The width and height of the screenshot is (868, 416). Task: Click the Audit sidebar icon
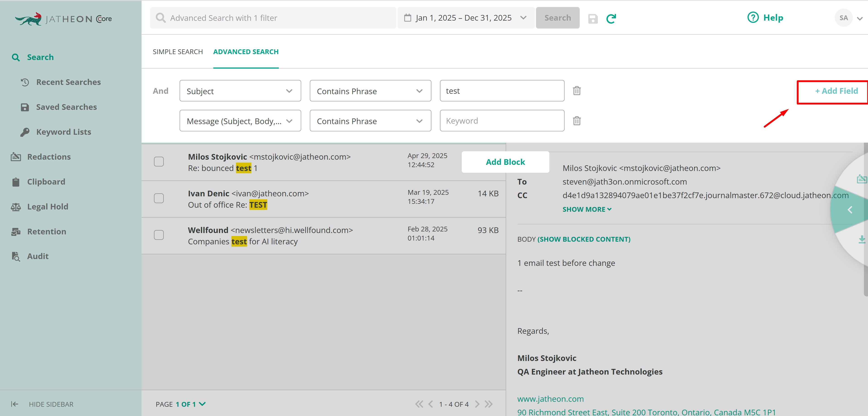(16, 256)
